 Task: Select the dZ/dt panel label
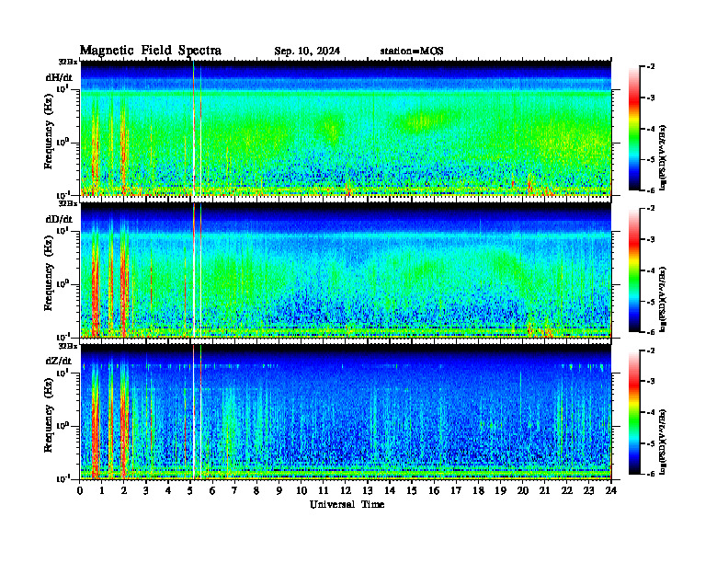coord(59,361)
